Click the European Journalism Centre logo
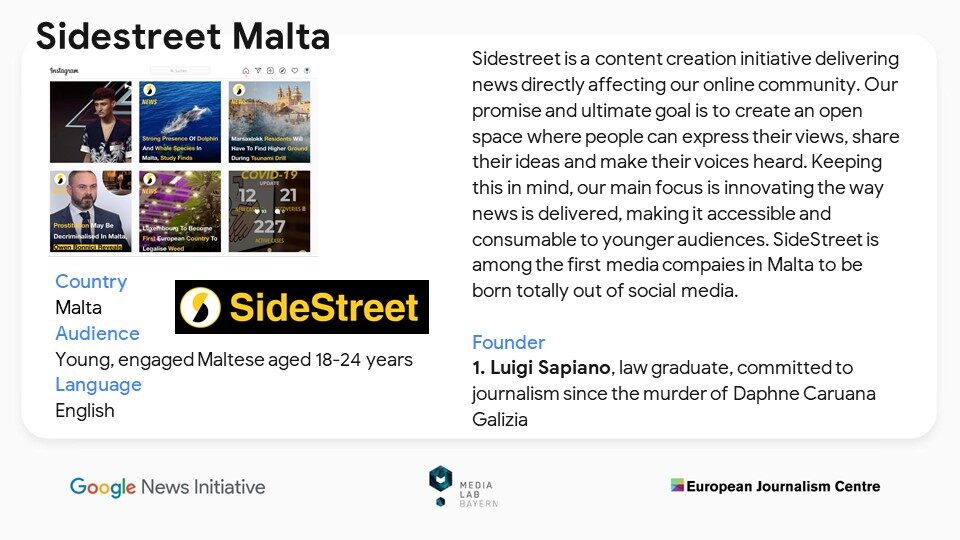The width and height of the screenshot is (960, 540). pos(775,486)
